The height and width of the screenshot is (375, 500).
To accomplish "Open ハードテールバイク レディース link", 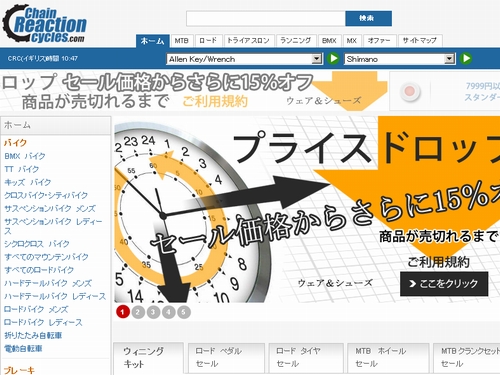I will pyautogui.click(x=55, y=296).
